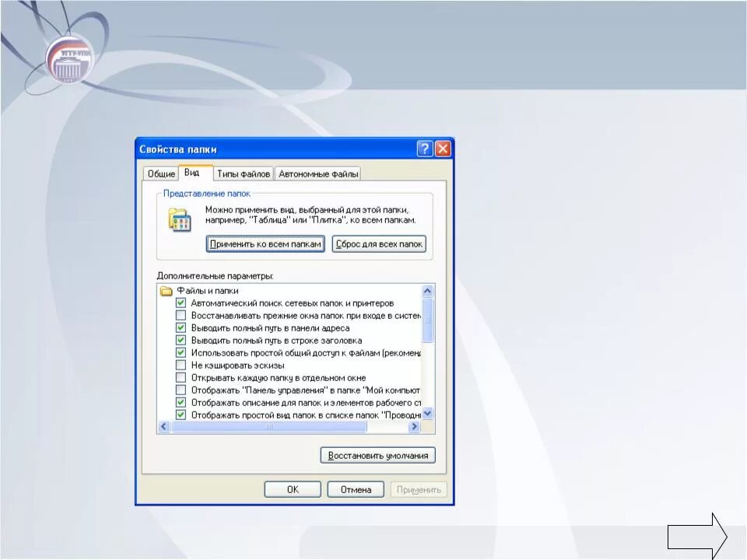Click the vertical scrollbar thumb in parameters list

pos(427,320)
